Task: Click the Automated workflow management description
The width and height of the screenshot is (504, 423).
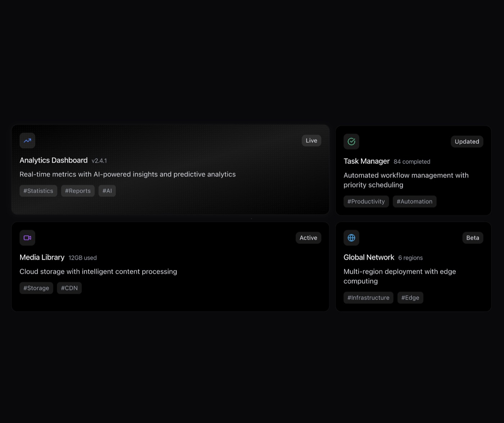Action: tap(406, 180)
